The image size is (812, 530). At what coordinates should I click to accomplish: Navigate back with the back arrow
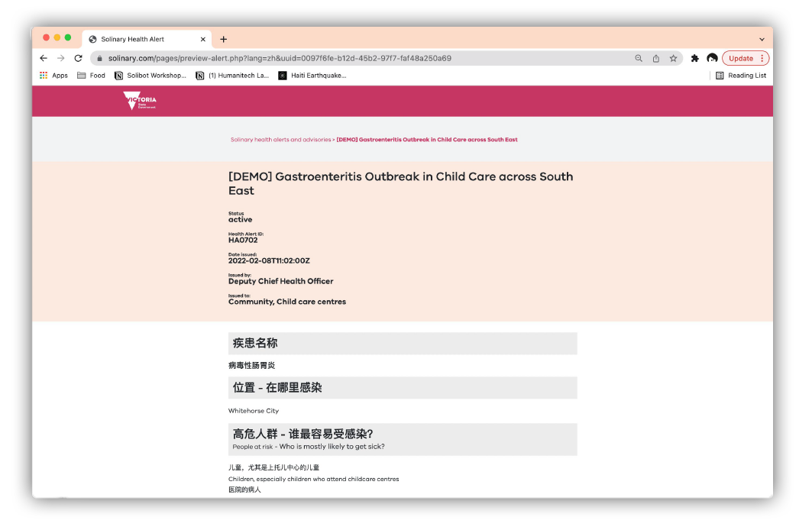pyautogui.click(x=43, y=57)
